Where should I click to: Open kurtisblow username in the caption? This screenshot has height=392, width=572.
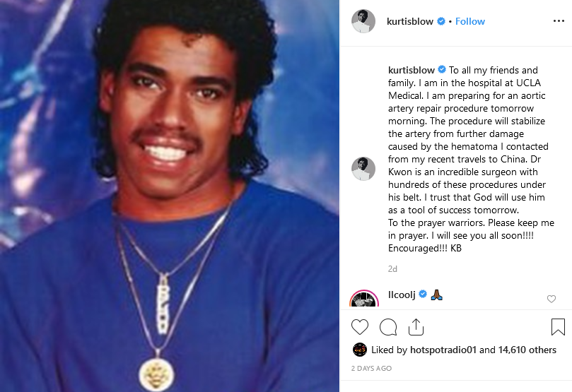(x=411, y=70)
